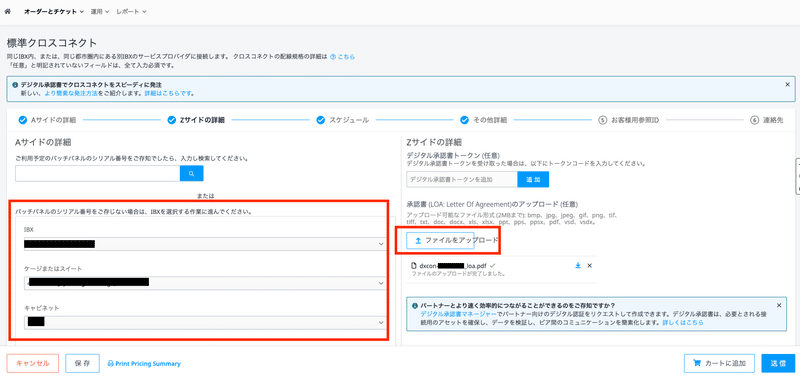The image size is (800, 378).
Task: Open the IBX dropdown
Action: 205,244
